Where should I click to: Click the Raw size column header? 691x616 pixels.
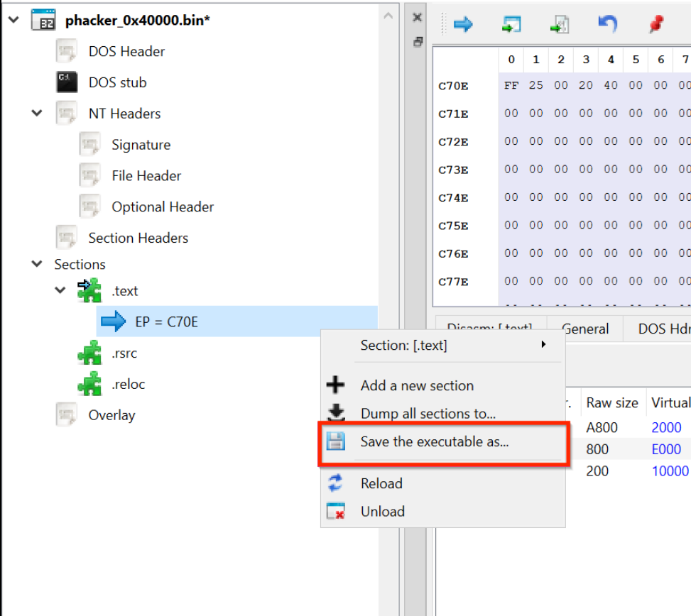tap(612, 402)
